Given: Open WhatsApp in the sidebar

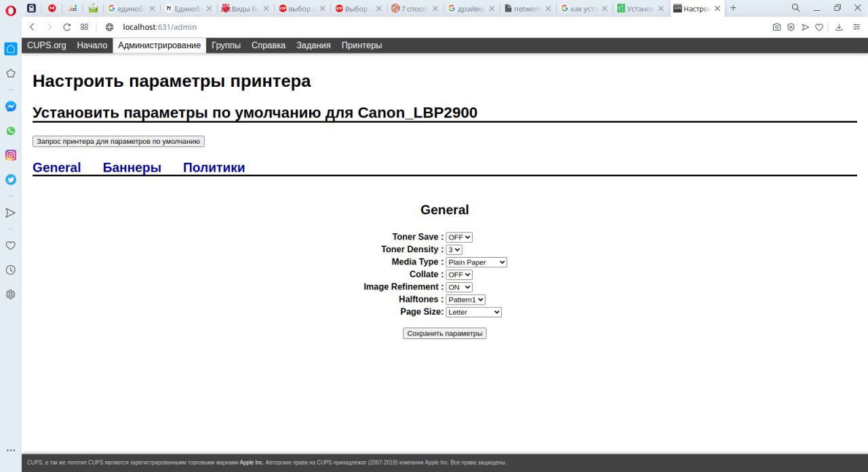Looking at the screenshot, I should (11, 131).
